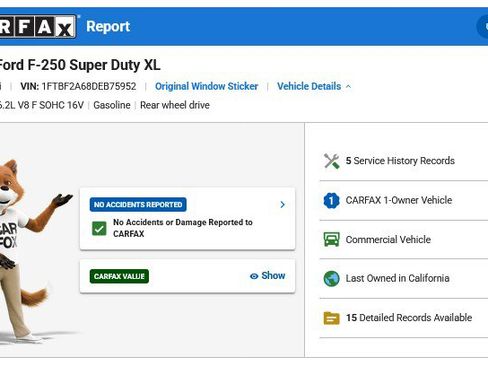Click No Accidents or Damage Reported text
The width and height of the screenshot is (488, 366).
183,228
